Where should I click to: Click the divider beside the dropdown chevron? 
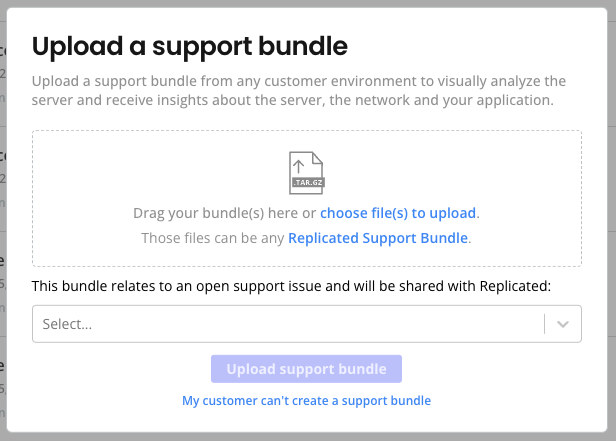(545, 324)
